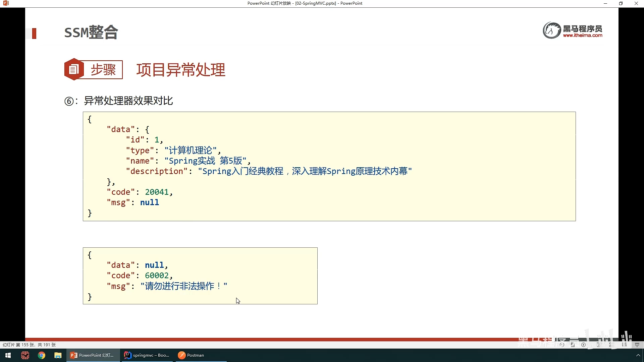
Task: Click the slide count text in status bar
Action: 29,345
